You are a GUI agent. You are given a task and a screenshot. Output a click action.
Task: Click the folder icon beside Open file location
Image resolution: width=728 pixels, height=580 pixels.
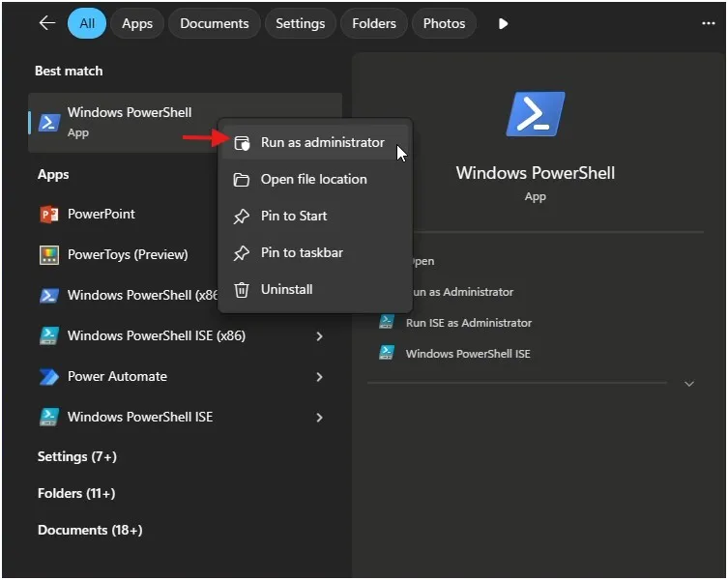[x=241, y=180]
